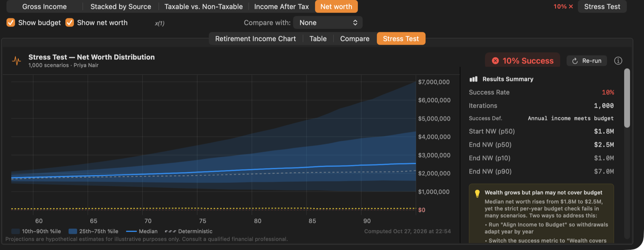Click the red X on 10% Success badge
The height and width of the screenshot is (250, 644).
pyautogui.click(x=495, y=61)
